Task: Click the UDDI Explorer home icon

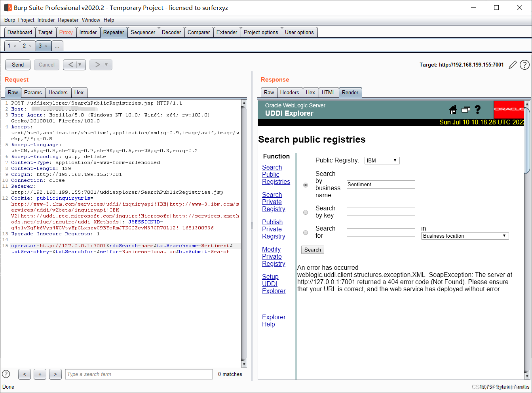Action: 453,109
